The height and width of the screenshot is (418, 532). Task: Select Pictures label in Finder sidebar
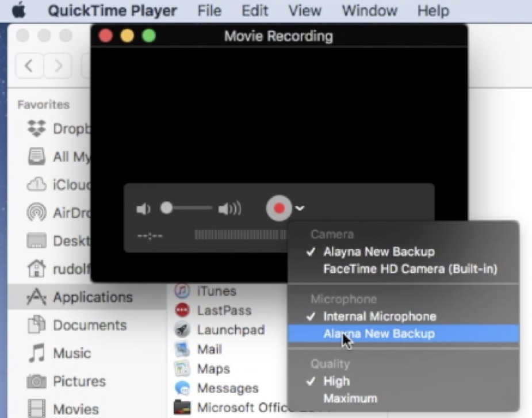click(x=79, y=381)
